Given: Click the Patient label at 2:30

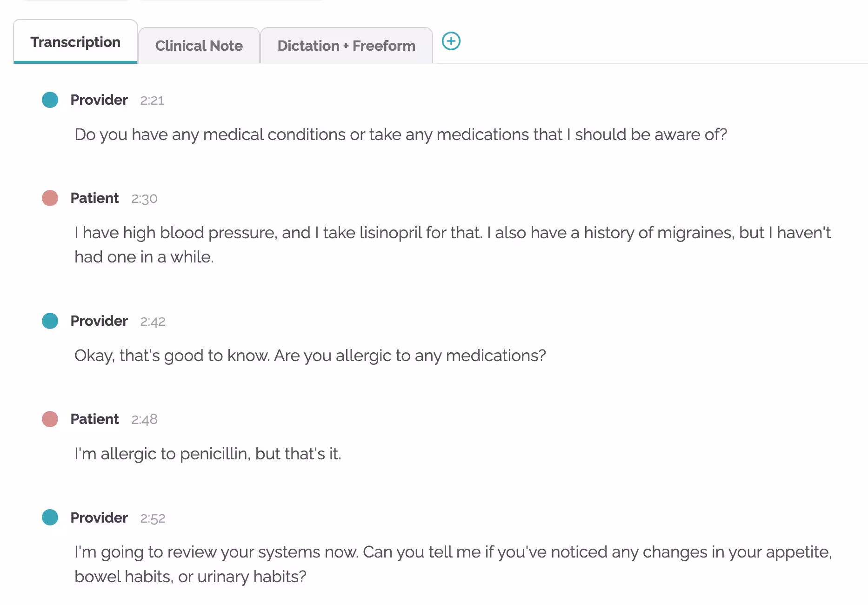Looking at the screenshot, I should tap(94, 198).
